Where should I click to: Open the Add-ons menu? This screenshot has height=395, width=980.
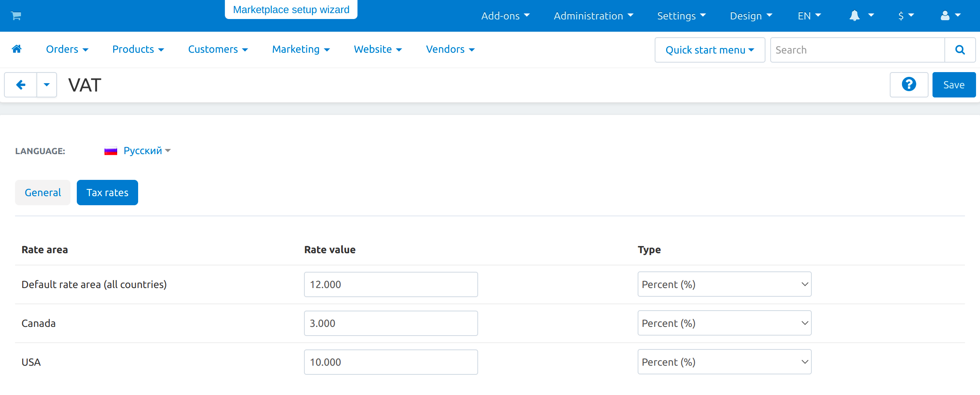(505, 16)
